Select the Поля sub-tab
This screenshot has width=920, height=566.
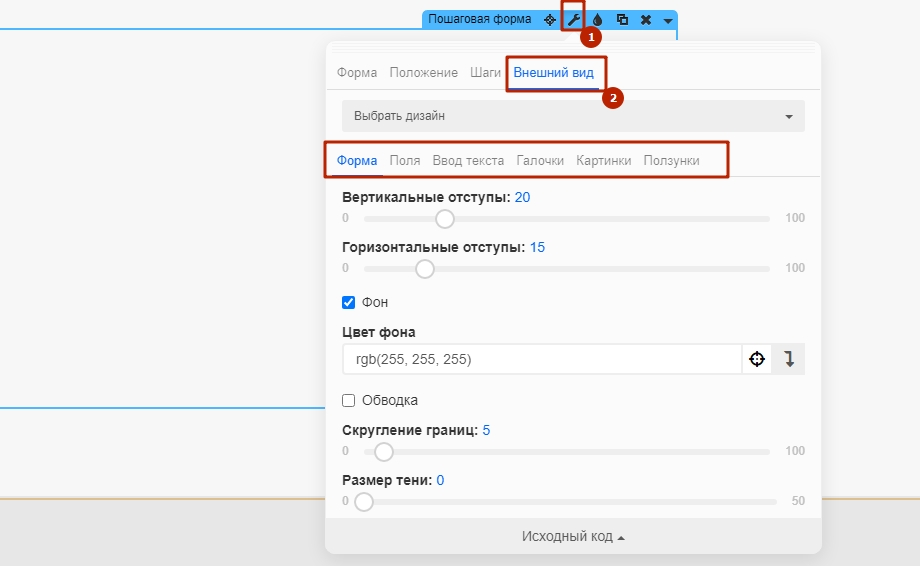pos(405,161)
